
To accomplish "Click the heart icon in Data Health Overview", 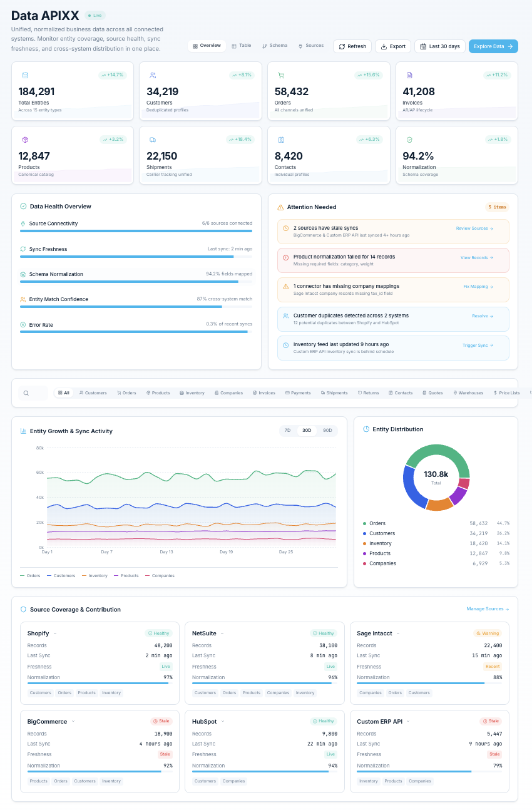I will click(x=23, y=206).
